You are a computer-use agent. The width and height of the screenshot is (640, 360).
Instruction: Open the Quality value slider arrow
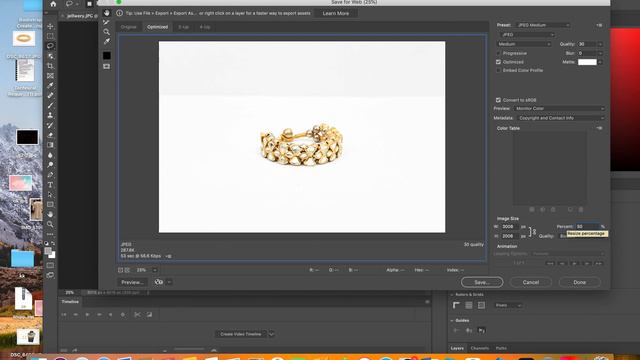click(600, 44)
